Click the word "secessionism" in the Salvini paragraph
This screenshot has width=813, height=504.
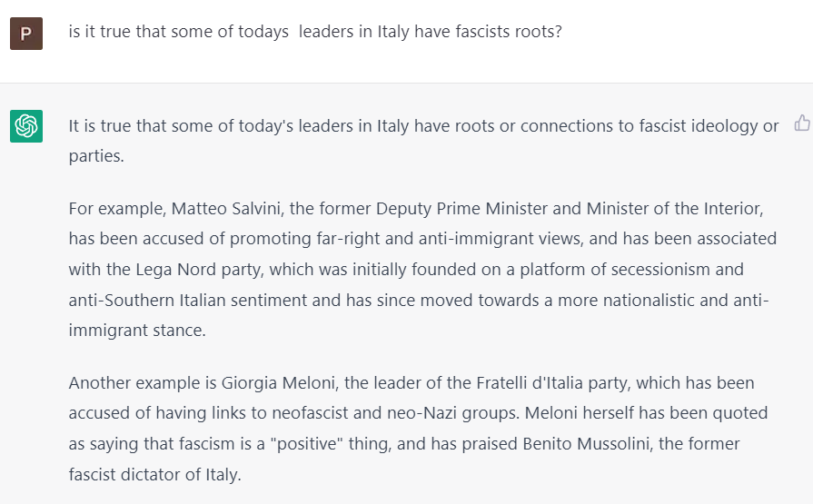click(x=694, y=270)
